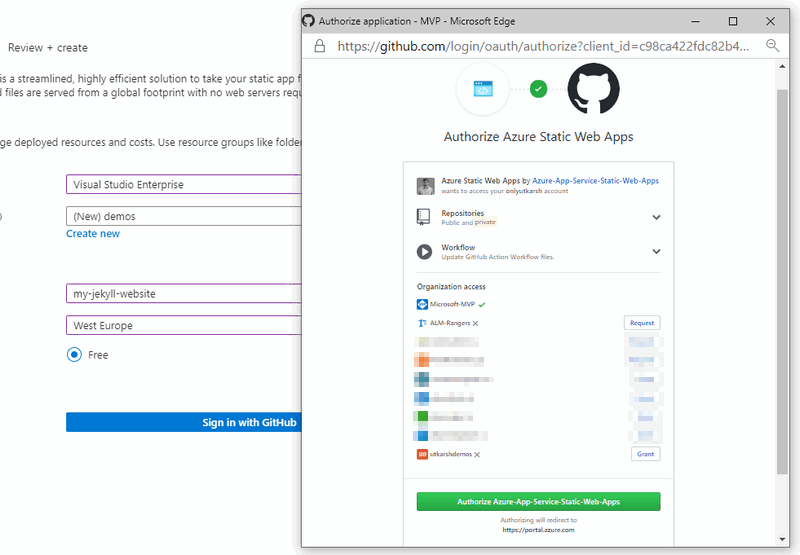Click the github.com URL in the address bar
Image resolution: width=800 pixels, height=555 pixels.
543,46
